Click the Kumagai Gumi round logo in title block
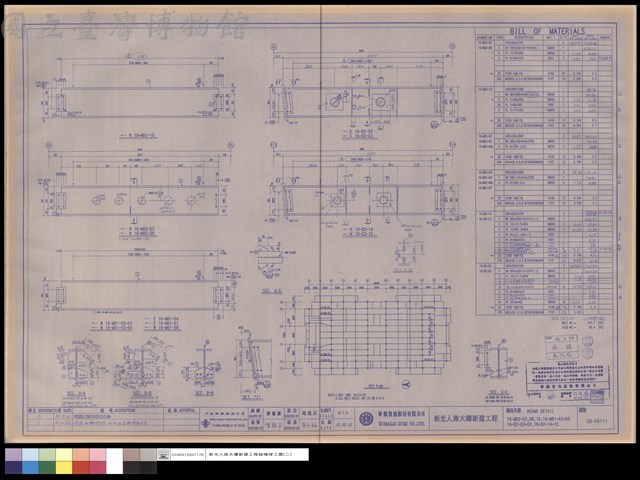Image resolution: width=640 pixels, height=480 pixels. tap(366, 418)
